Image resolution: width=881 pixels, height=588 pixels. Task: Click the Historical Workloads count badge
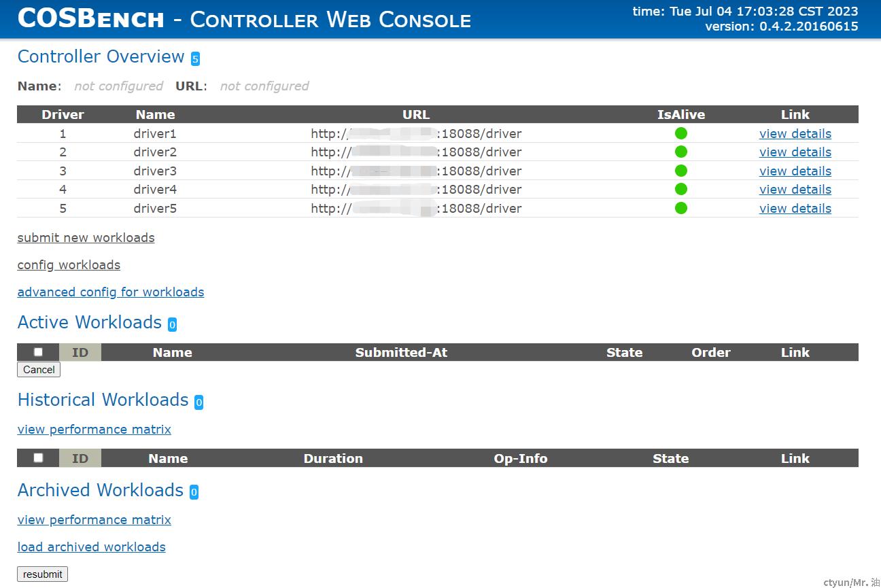coord(198,402)
